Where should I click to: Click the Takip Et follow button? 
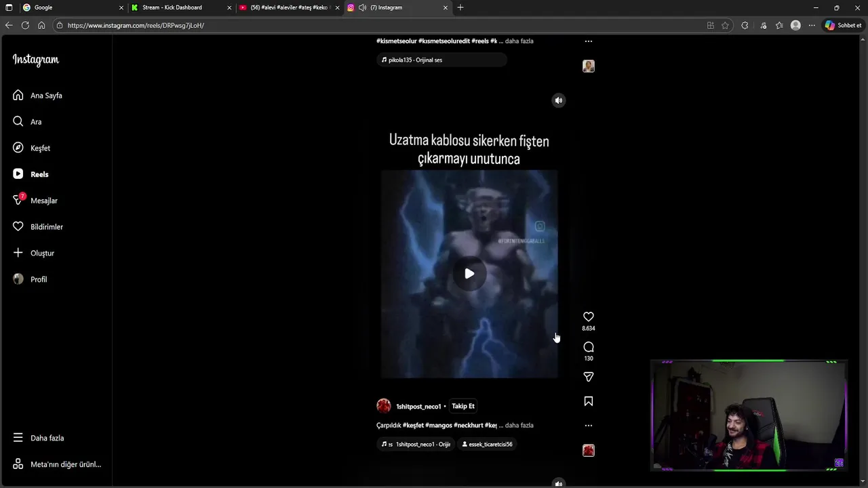[x=463, y=406]
